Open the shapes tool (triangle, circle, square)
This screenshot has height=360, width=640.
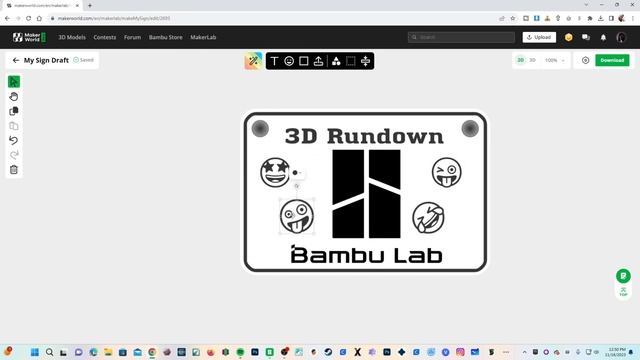336,61
